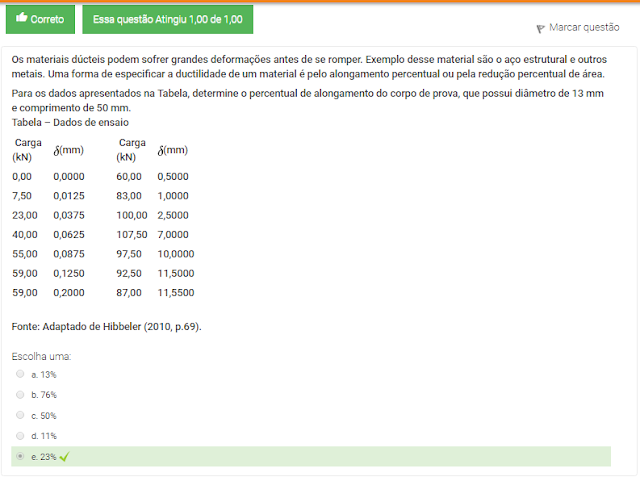Click the load value 97,50

pyautogui.click(x=129, y=254)
